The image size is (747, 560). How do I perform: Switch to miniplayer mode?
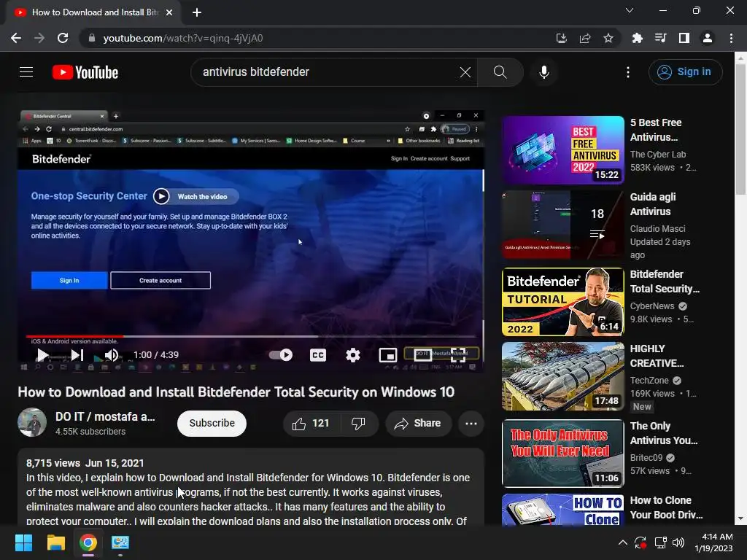[388, 355]
